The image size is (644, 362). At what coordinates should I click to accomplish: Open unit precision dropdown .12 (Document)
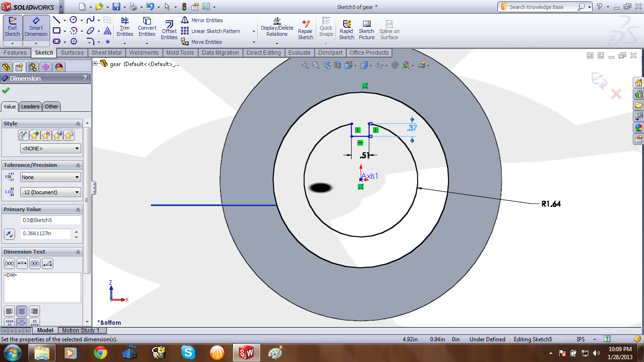tap(50, 192)
